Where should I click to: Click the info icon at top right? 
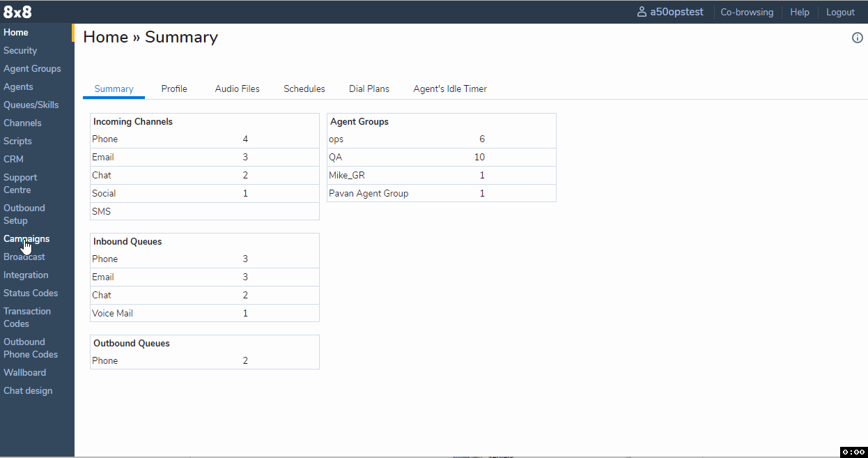pyautogui.click(x=857, y=38)
